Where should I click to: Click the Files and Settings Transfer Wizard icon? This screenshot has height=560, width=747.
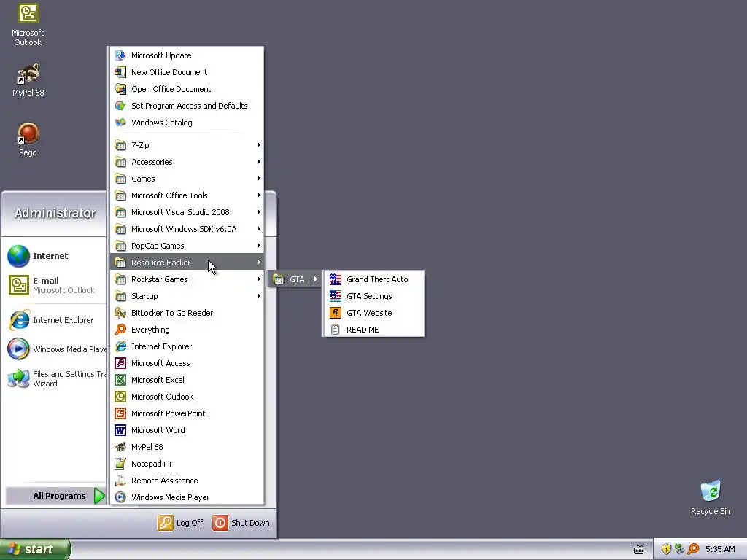click(18, 379)
